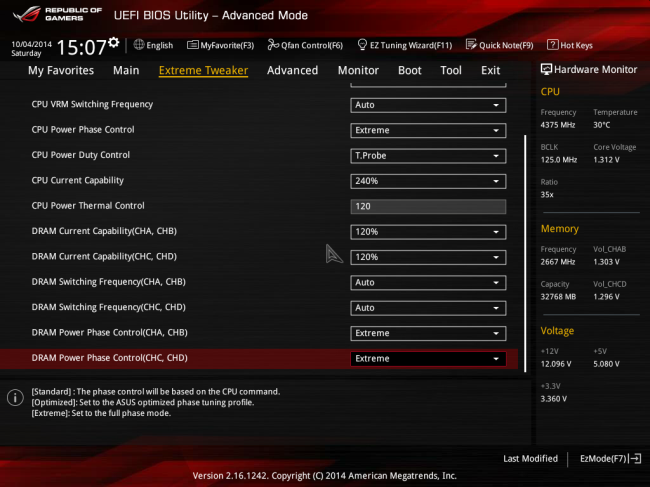Viewport: 650px width, 487px height.
Task: Switch to the Main tab
Action: tap(126, 70)
